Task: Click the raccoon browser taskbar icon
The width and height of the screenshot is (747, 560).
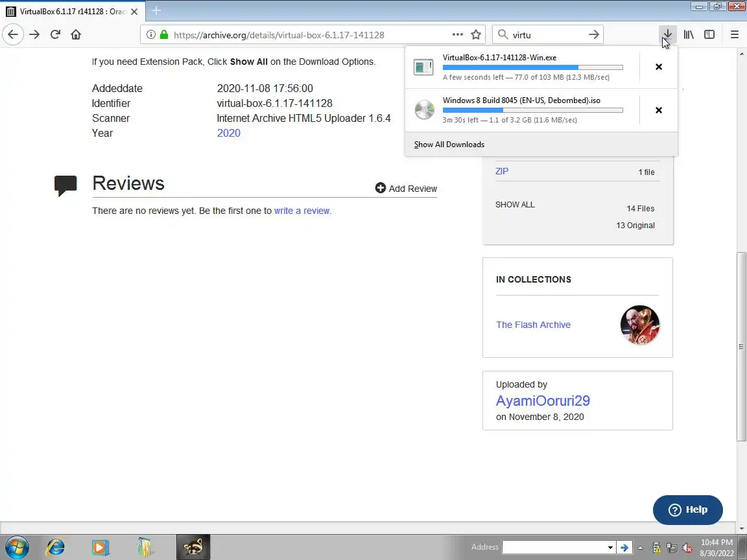Action: [x=193, y=547]
